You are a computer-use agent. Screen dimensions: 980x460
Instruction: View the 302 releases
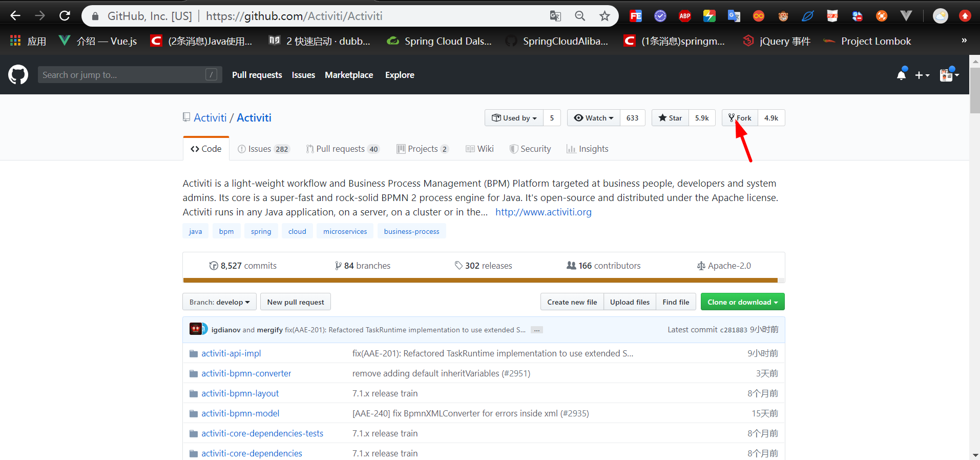(483, 266)
